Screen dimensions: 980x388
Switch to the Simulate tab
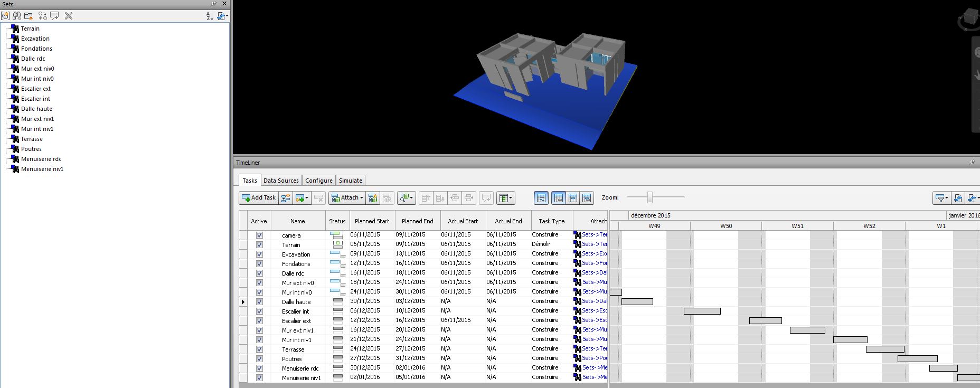click(350, 181)
